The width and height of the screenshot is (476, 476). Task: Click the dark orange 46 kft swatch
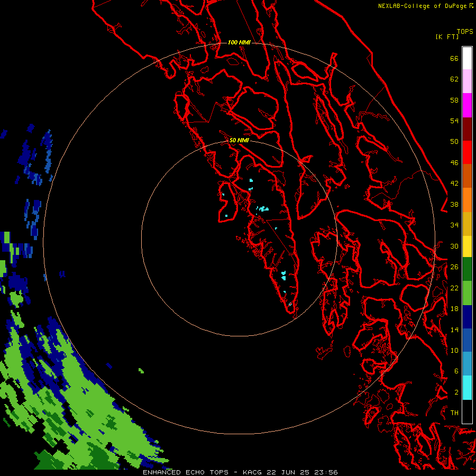click(x=467, y=176)
